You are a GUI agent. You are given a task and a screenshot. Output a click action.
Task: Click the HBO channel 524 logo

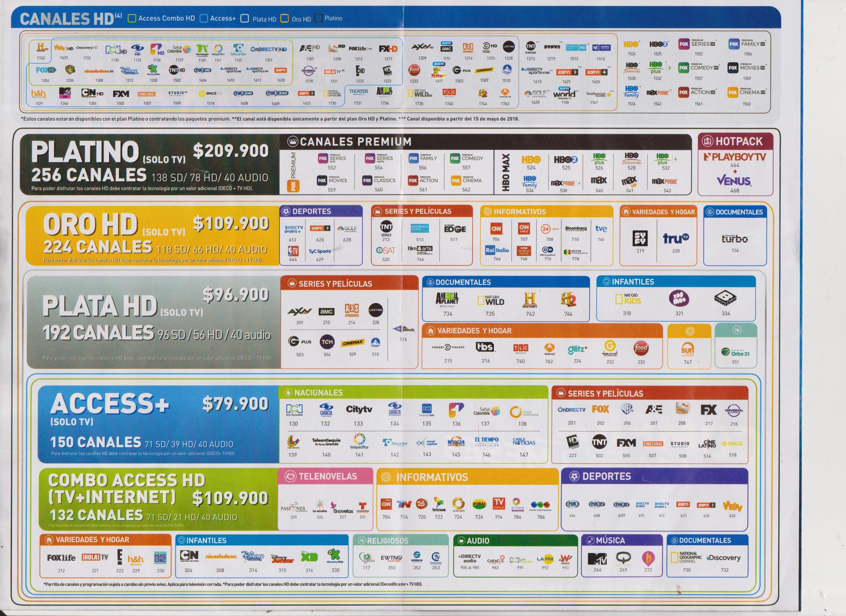pos(531,160)
